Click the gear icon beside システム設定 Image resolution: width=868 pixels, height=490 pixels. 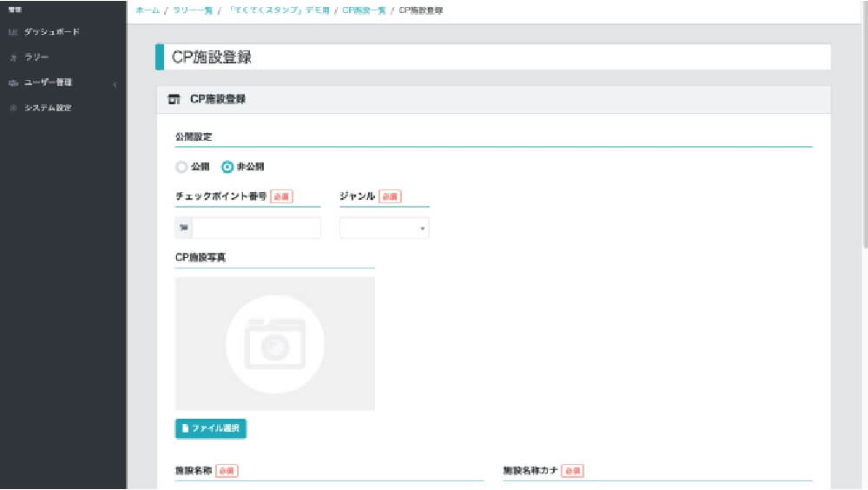click(13, 108)
